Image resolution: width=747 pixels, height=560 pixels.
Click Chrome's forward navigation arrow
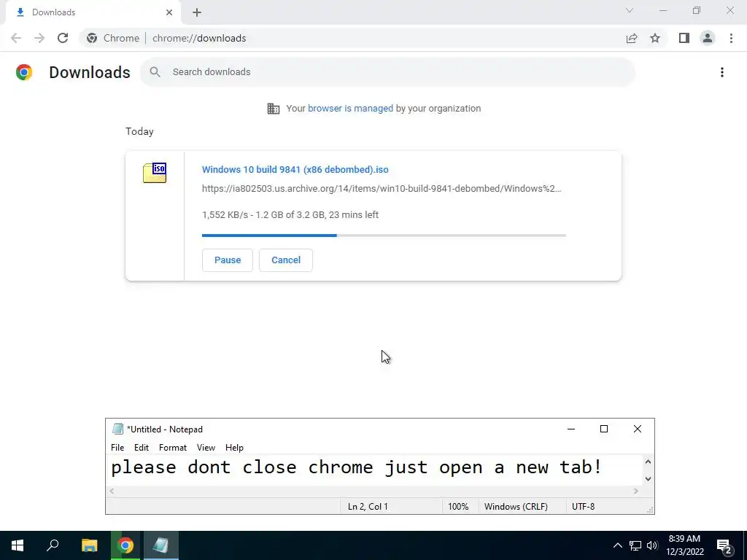tap(39, 38)
